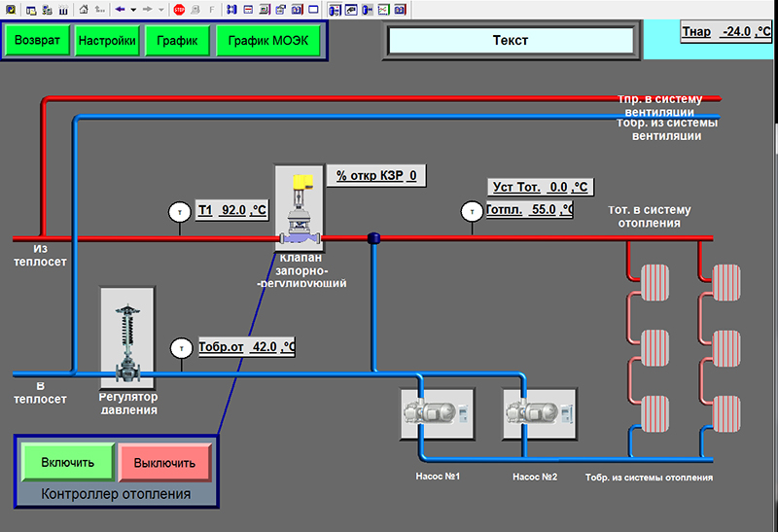Open the forward-arrow history dropdown
Image resolution: width=778 pixels, height=532 pixels.
point(160,9)
